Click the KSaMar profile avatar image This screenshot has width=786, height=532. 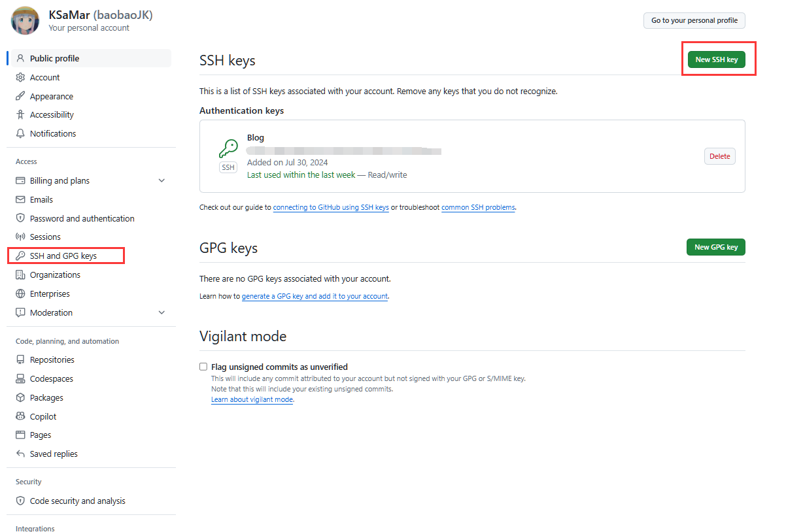tap(25, 20)
